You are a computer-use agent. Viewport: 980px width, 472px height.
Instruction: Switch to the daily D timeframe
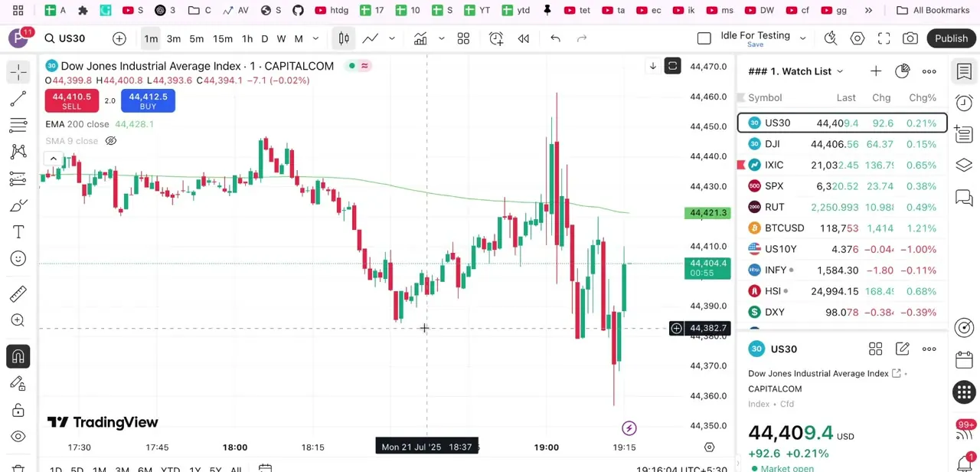pos(265,38)
